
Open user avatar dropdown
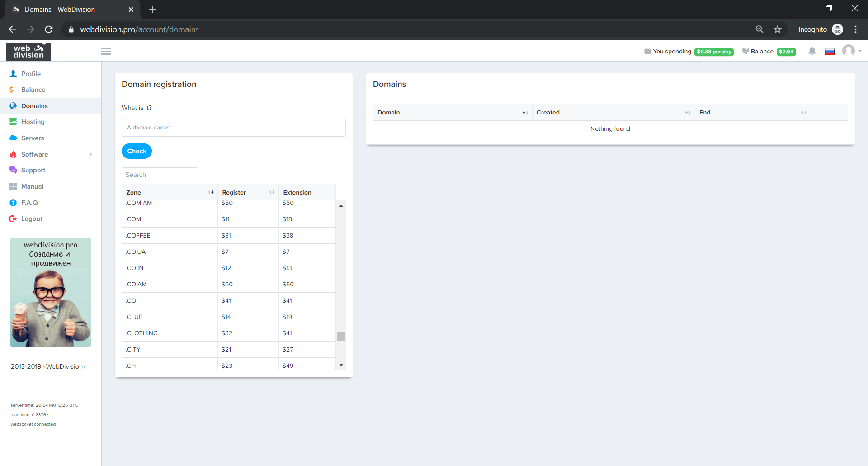[851, 51]
